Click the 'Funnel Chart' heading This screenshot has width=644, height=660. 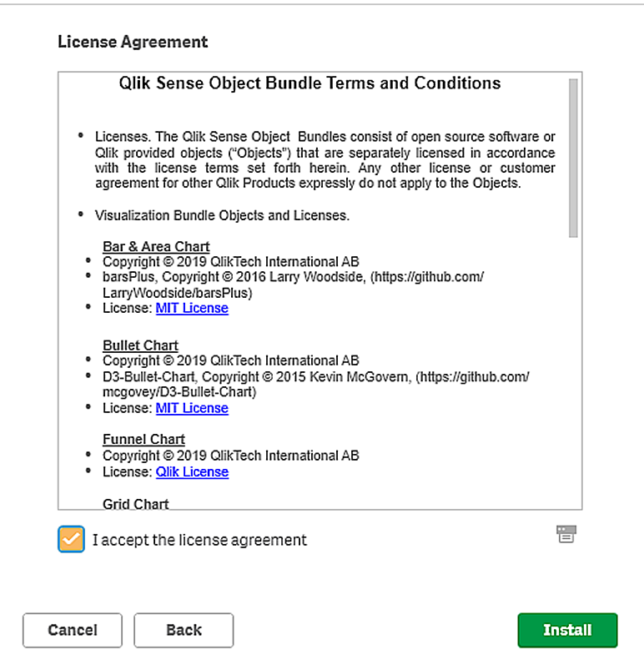144,440
